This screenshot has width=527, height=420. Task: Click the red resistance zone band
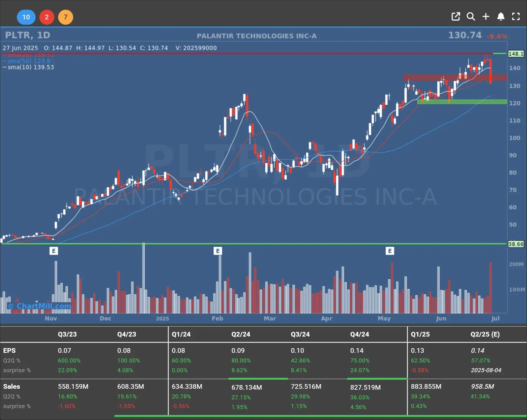point(455,77)
